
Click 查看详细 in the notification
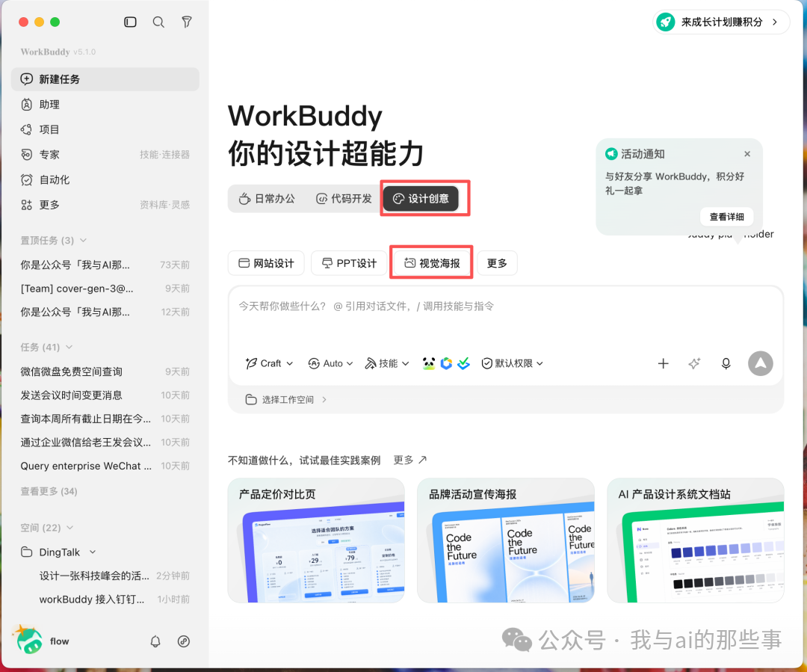727,217
